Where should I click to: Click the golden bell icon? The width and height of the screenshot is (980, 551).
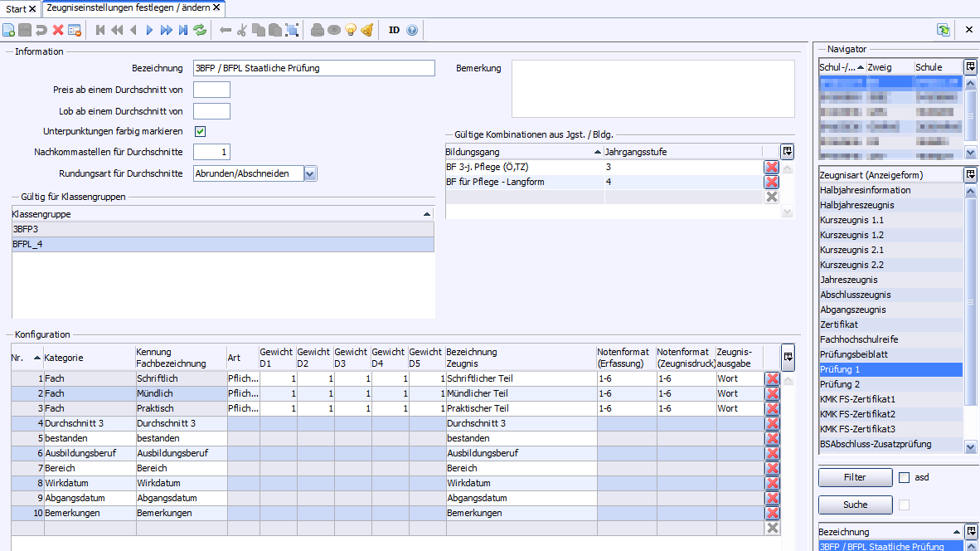367,30
